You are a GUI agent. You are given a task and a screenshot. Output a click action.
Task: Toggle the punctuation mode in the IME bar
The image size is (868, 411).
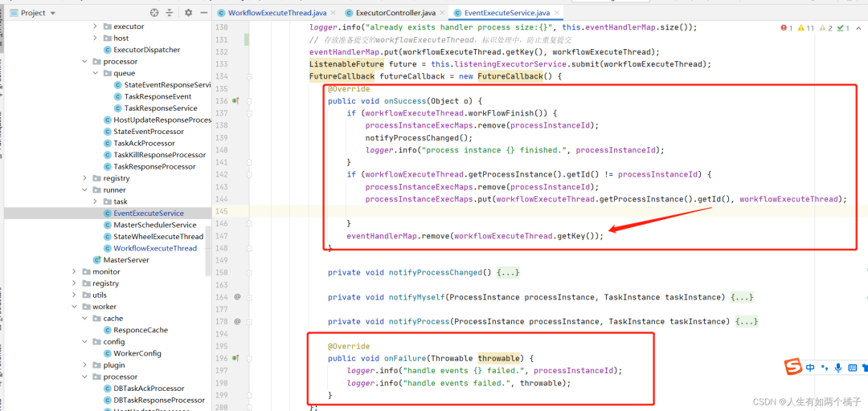pos(825,368)
